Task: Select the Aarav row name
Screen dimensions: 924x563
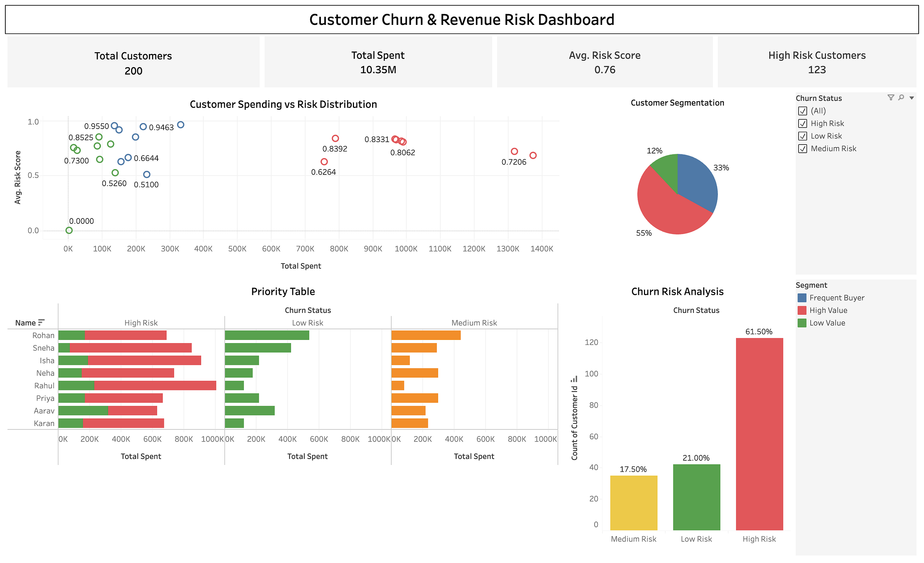Action: click(44, 411)
